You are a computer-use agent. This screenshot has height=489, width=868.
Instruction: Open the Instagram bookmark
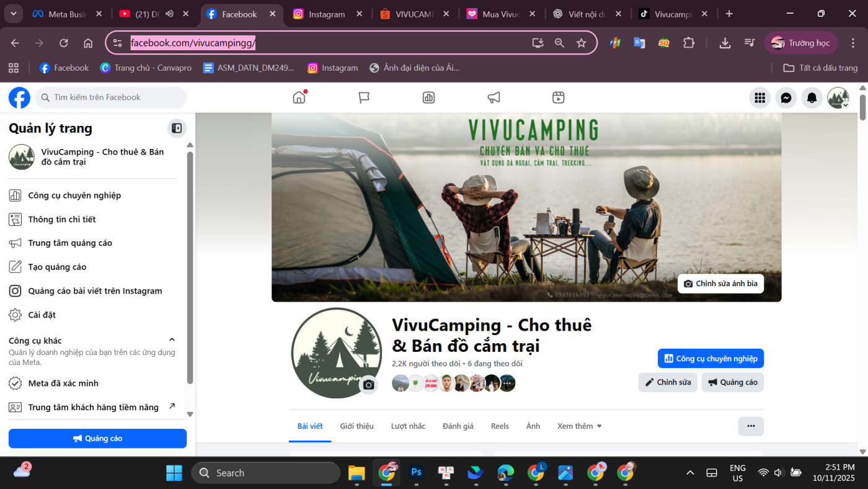click(x=332, y=68)
